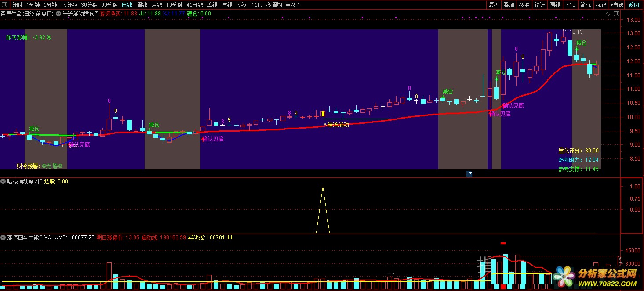Click the 统计 statistics tool
Image resolution: width=644 pixels, height=291 pixels.
(x=539, y=5)
